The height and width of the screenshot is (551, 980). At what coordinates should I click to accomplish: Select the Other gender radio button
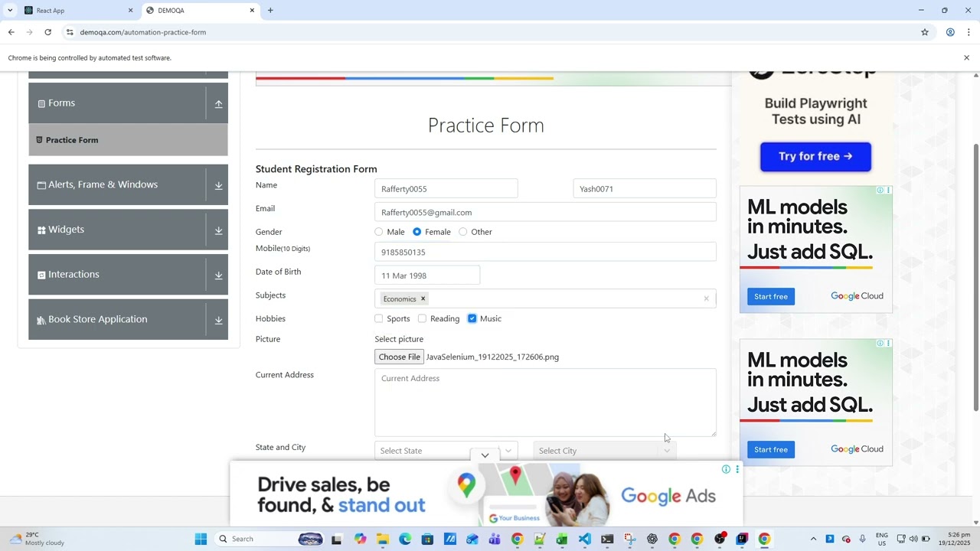pyautogui.click(x=462, y=232)
